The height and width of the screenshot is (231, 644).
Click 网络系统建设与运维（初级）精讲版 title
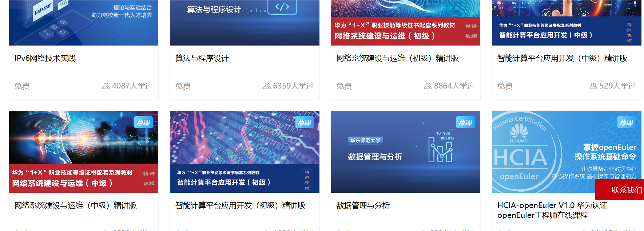pos(397,58)
